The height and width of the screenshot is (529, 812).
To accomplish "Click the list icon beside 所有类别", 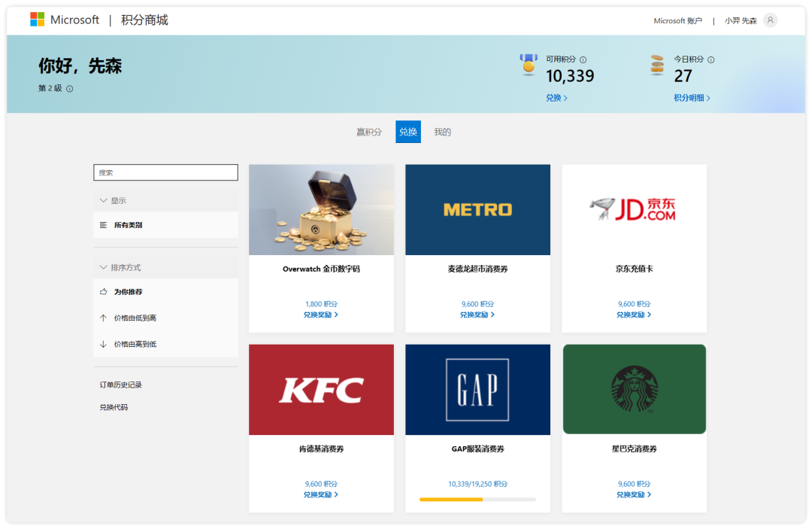I will tap(103, 225).
